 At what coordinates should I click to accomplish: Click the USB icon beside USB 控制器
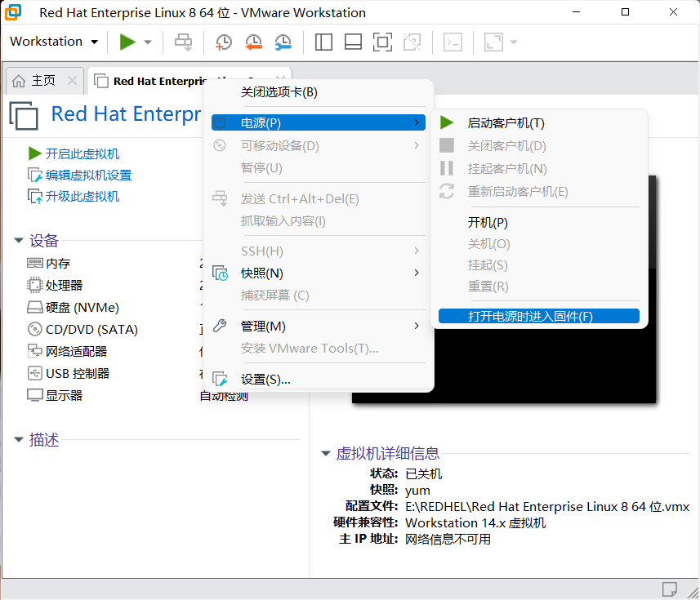[x=35, y=373]
